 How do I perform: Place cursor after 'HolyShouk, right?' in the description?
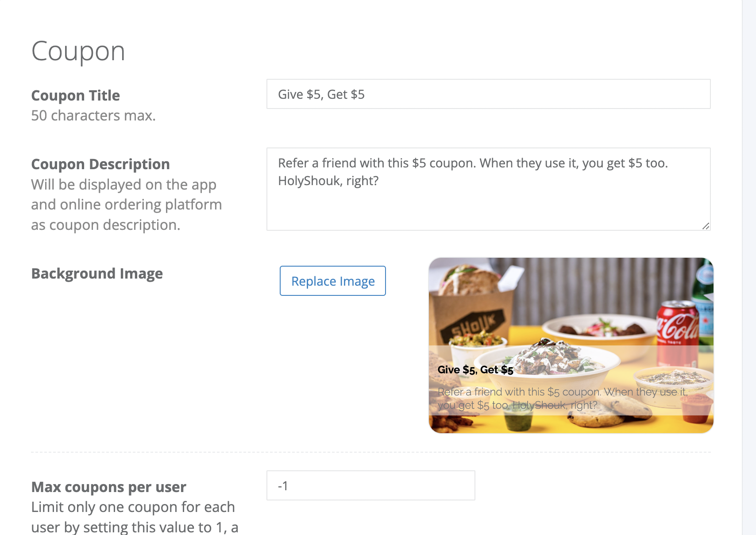point(380,181)
